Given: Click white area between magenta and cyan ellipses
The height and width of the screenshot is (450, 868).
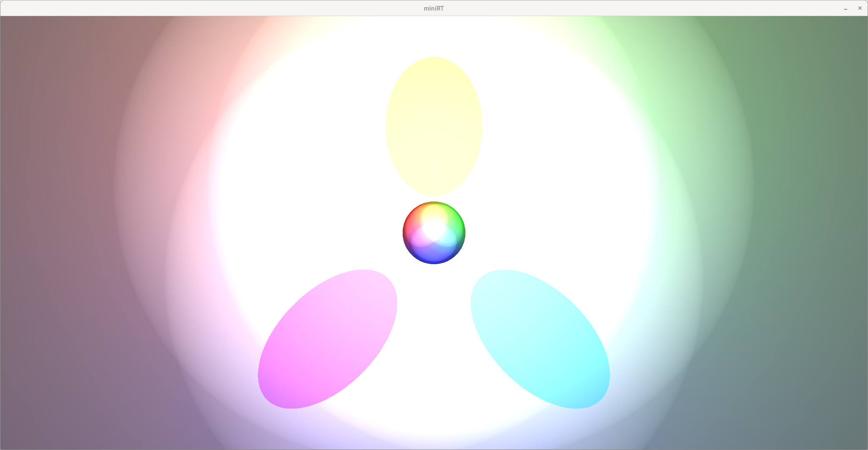Looking at the screenshot, I should (434, 339).
